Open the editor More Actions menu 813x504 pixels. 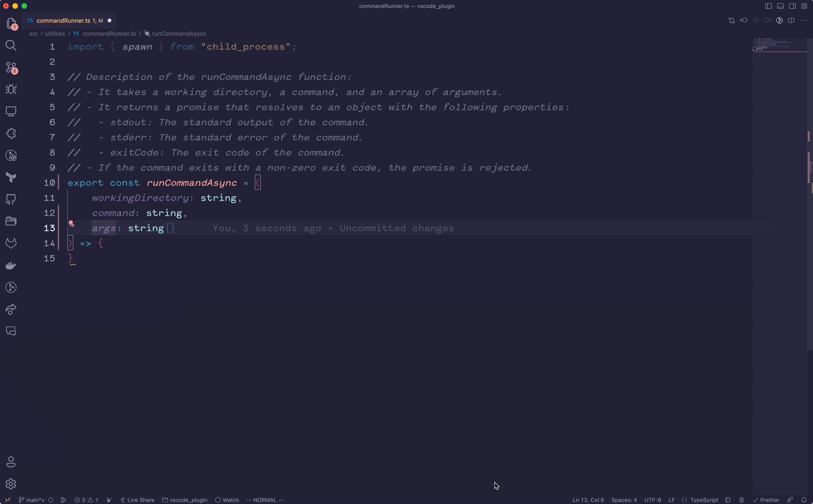(x=803, y=21)
